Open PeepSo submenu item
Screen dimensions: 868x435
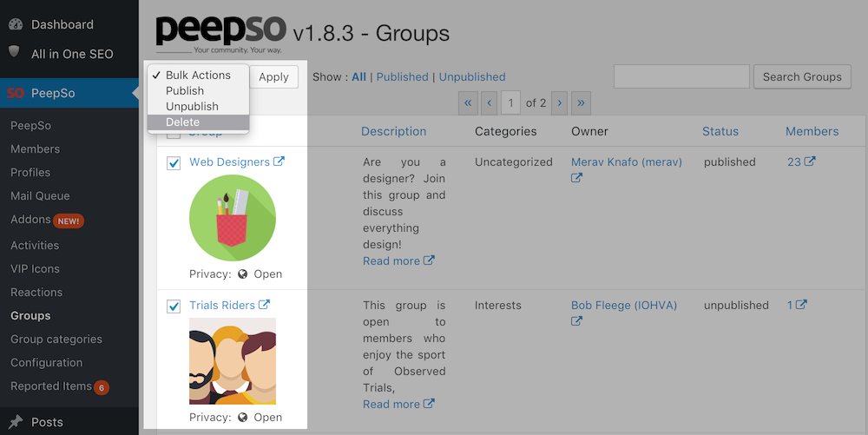(x=31, y=126)
